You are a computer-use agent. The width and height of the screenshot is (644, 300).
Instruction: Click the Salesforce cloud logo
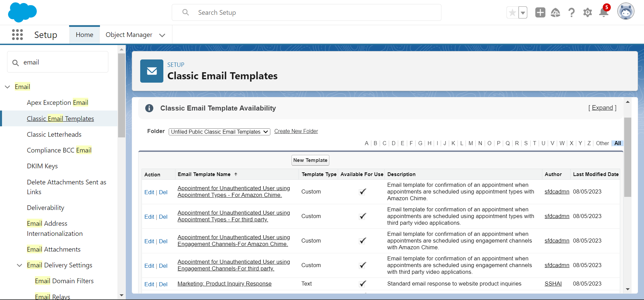tap(22, 12)
